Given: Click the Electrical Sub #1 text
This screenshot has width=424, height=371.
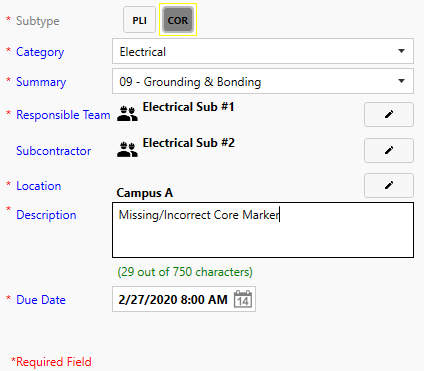Looking at the screenshot, I should point(188,107).
